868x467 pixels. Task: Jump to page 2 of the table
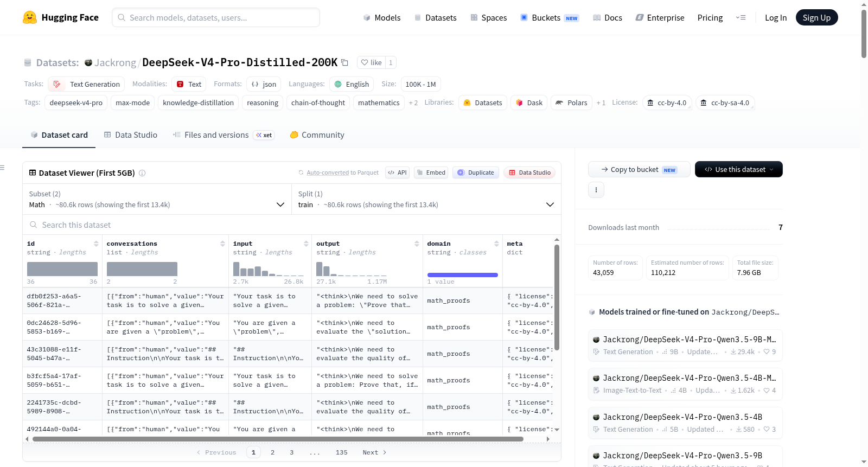pos(272,452)
